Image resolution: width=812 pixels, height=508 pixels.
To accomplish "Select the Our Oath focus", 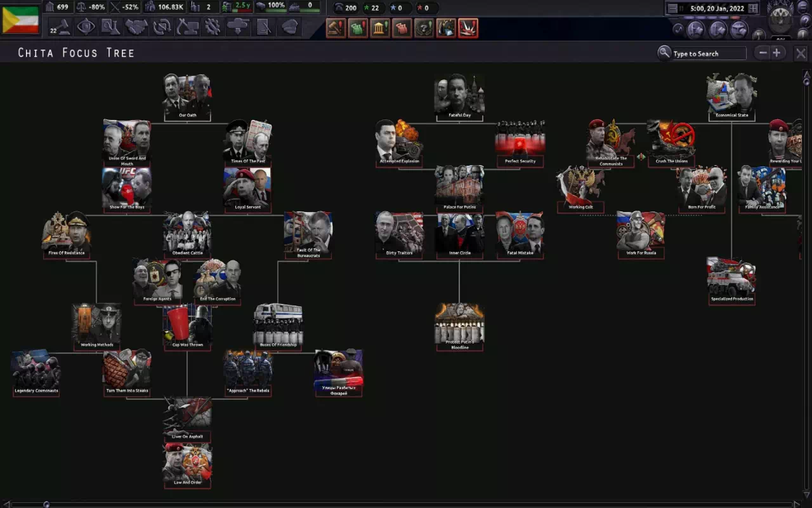I will 187,97.
